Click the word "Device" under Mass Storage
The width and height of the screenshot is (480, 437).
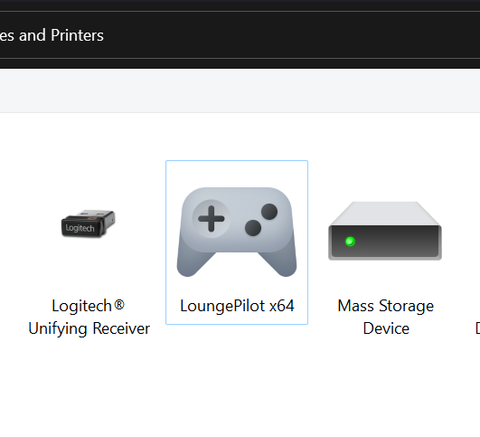click(x=386, y=329)
